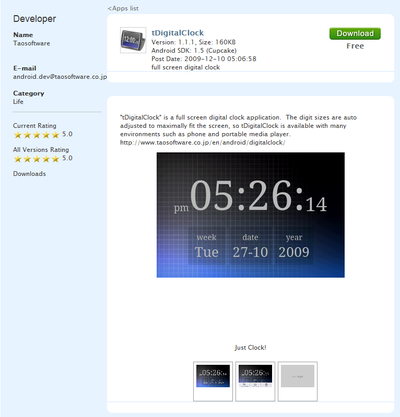Click the Current Rating 5.0 value
Screen dimensions: 400x417
click(67, 134)
